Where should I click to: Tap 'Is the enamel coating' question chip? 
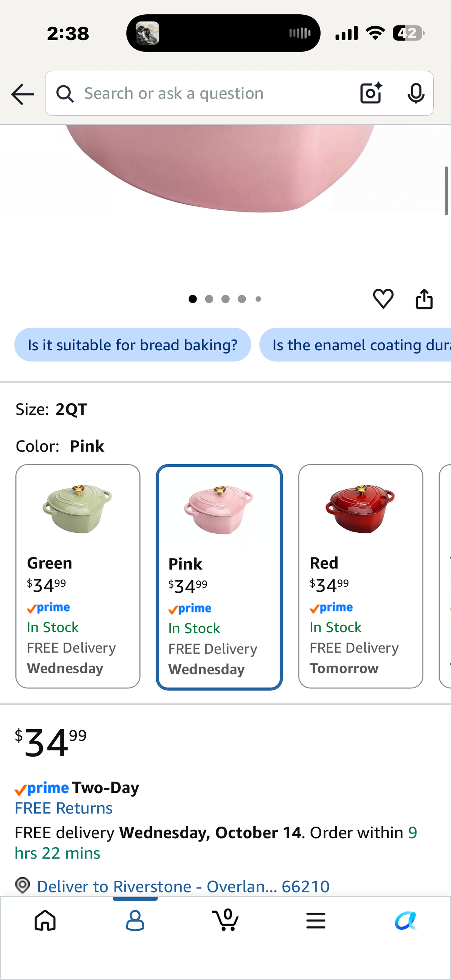(x=355, y=345)
